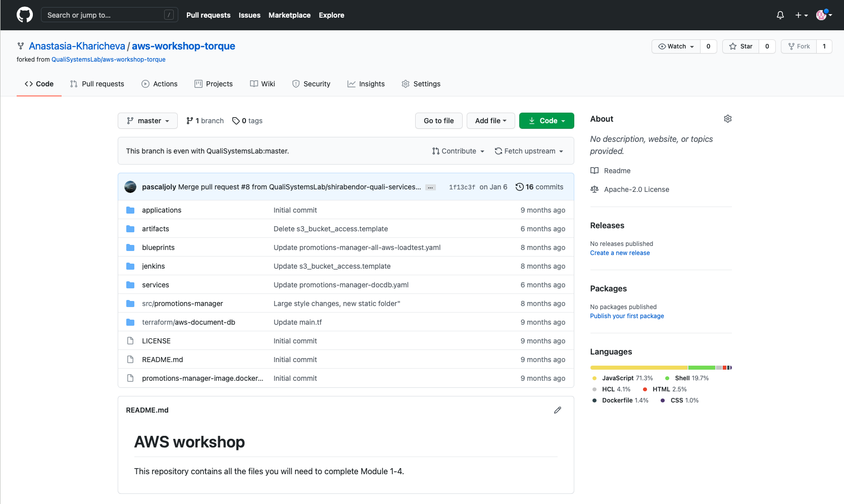Switch to the Wiki tab

(263, 84)
